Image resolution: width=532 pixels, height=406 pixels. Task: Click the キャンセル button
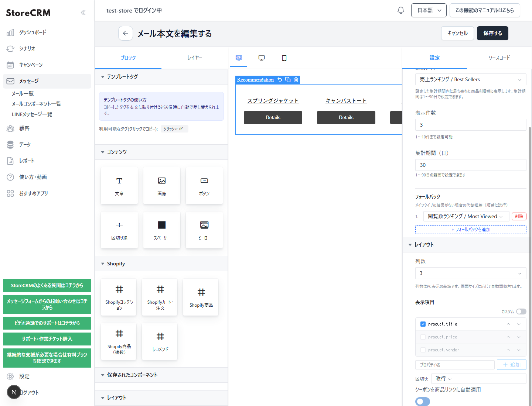pyautogui.click(x=457, y=33)
